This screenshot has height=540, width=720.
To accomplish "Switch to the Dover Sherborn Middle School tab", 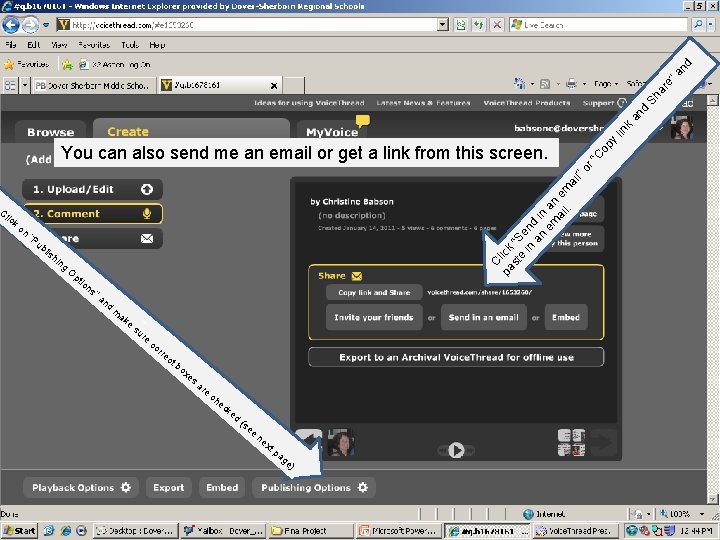I will click(x=93, y=85).
